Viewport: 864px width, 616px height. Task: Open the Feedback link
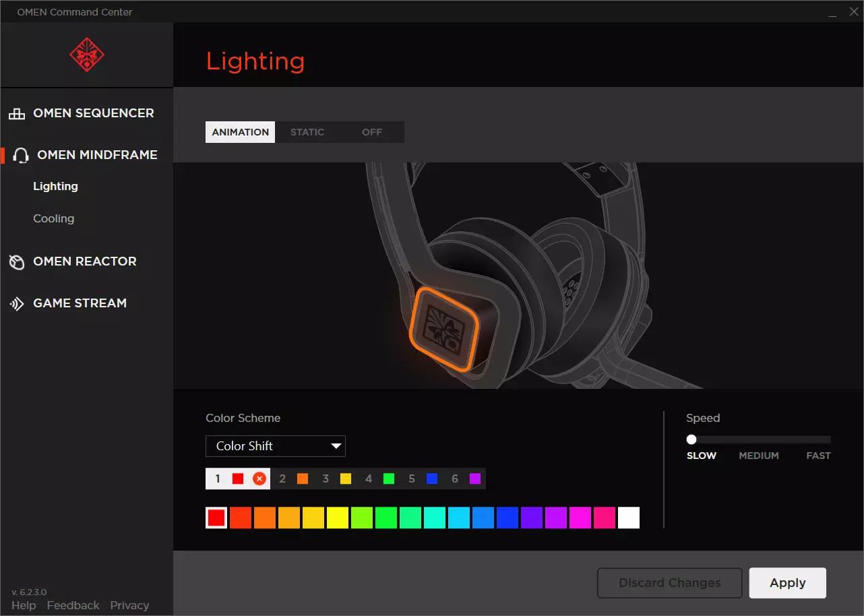pyautogui.click(x=73, y=605)
